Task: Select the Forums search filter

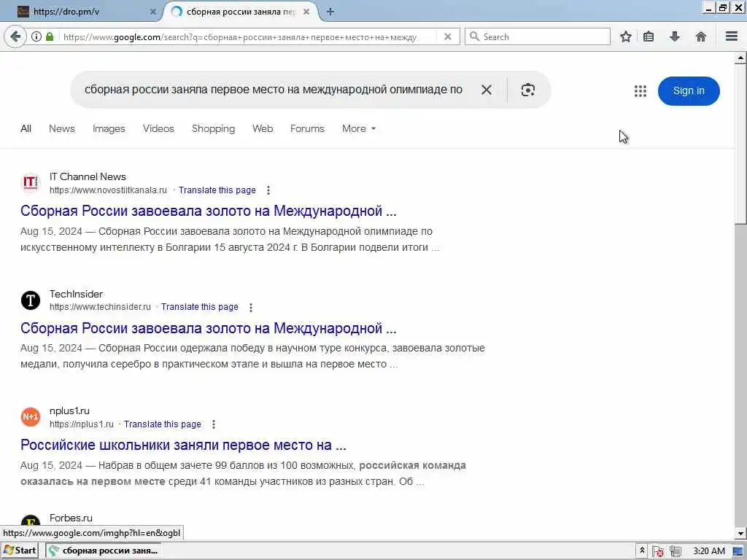Action: pyautogui.click(x=307, y=128)
